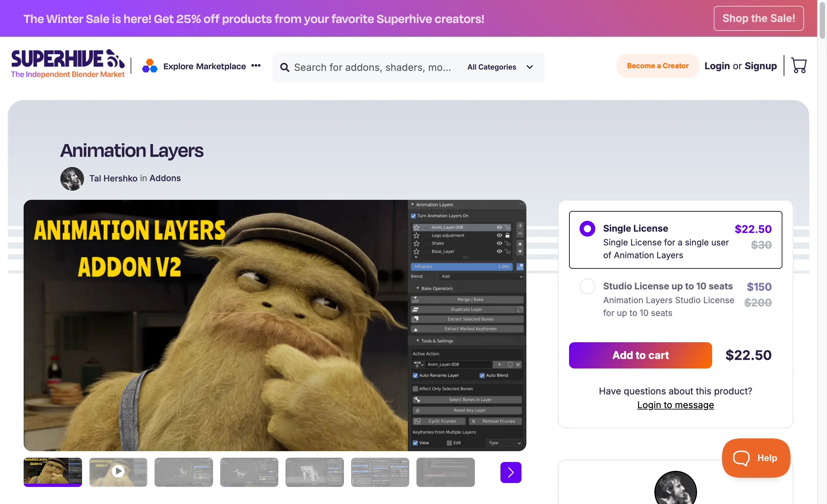This screenshot has height=504, width=827.
Task: Open the shopping cart
Action: point(799,65)
